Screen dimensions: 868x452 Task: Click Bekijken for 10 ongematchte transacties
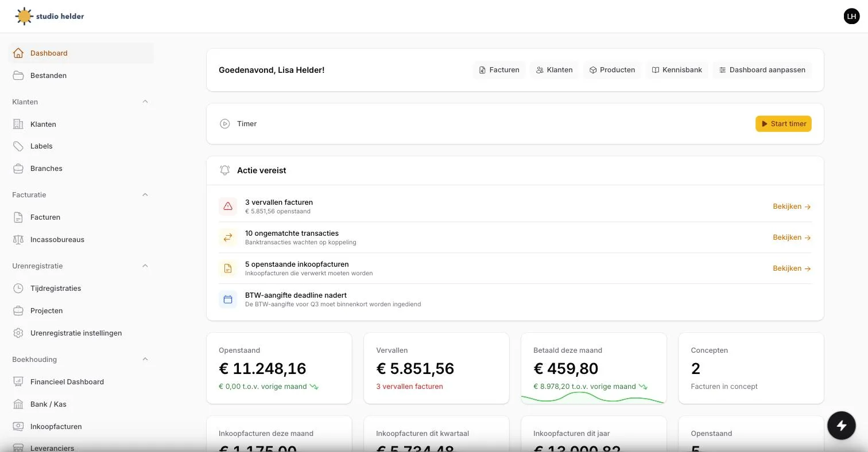click(x=792, y=237)
